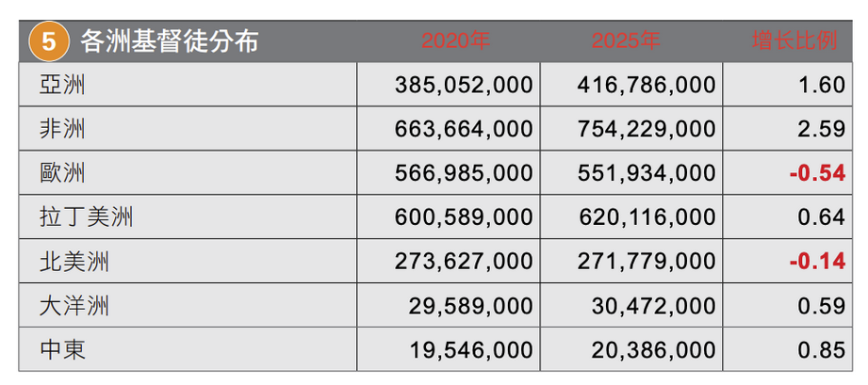Click the 29,589,000 cell for Oceania
Screen dimensions: 868x385
click(471, 306)
